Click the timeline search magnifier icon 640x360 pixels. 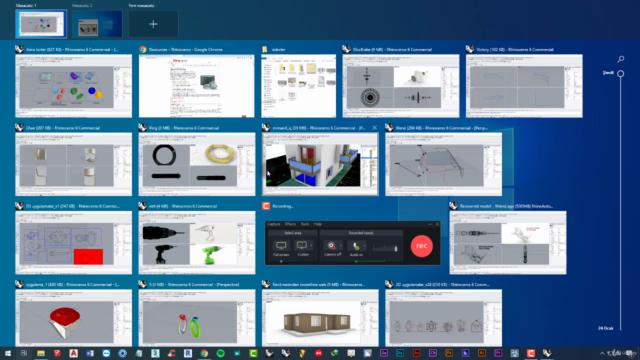(620, 59)
